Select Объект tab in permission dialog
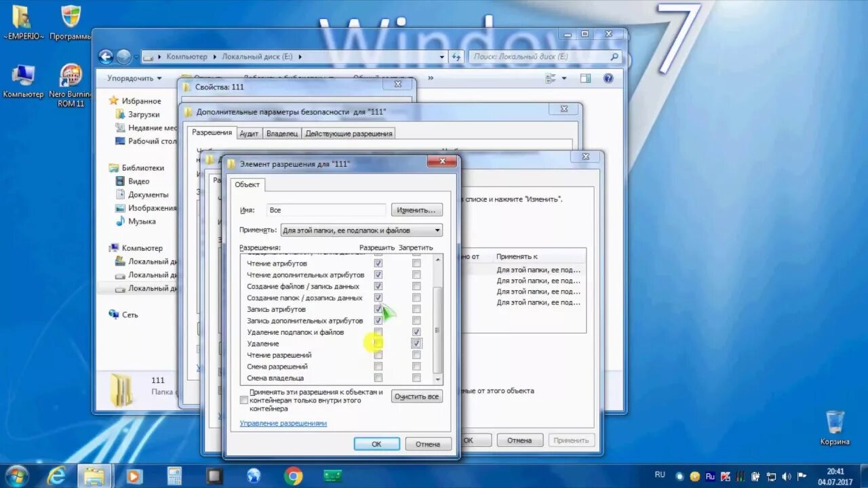 coord(247,184)
